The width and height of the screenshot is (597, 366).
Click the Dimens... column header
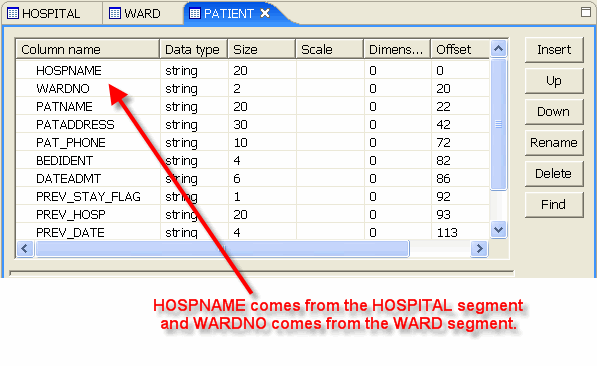tap(397, 50)
